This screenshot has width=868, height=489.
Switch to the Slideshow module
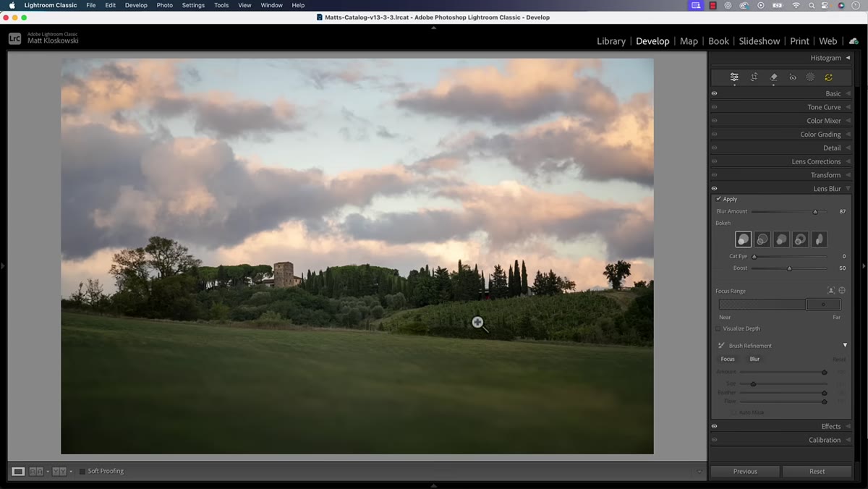759,41
